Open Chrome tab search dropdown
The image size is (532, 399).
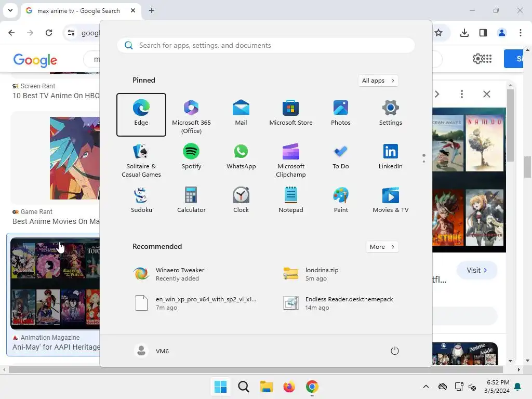click(10, 10)
